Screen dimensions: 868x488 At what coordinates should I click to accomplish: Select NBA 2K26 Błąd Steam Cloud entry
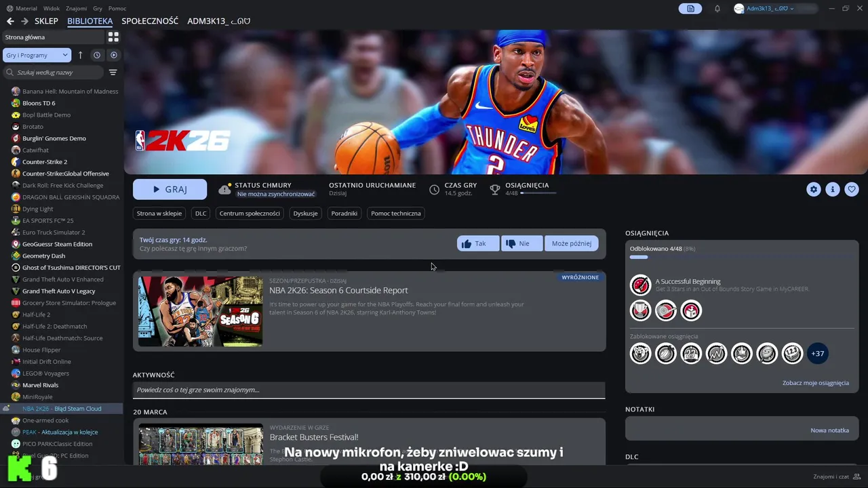62,409
